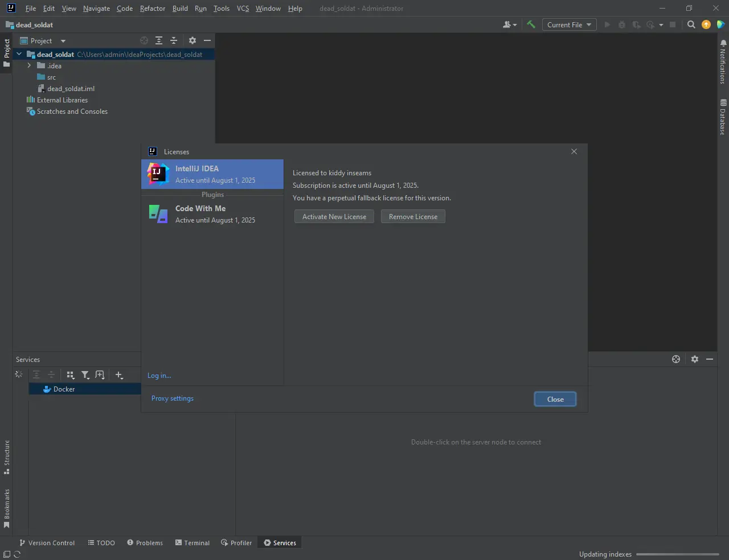Click Remove License button
Viewport: 729px width, 560px height.
(413, 217)
